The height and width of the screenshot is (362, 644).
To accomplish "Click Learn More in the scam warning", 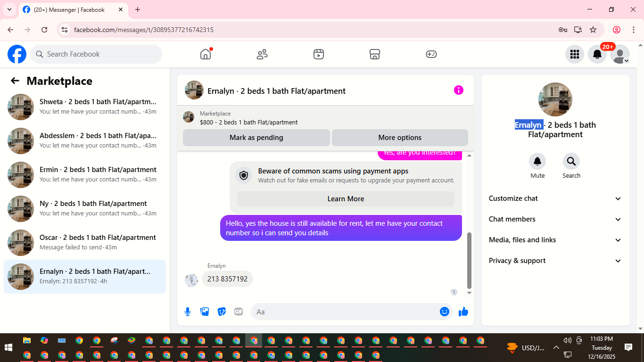I will tap(346, 199).
